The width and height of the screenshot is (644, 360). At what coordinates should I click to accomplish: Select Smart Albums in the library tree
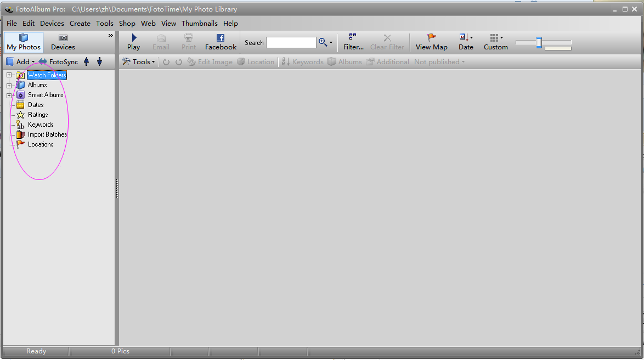pyautogui.click(x=46, y=95)
